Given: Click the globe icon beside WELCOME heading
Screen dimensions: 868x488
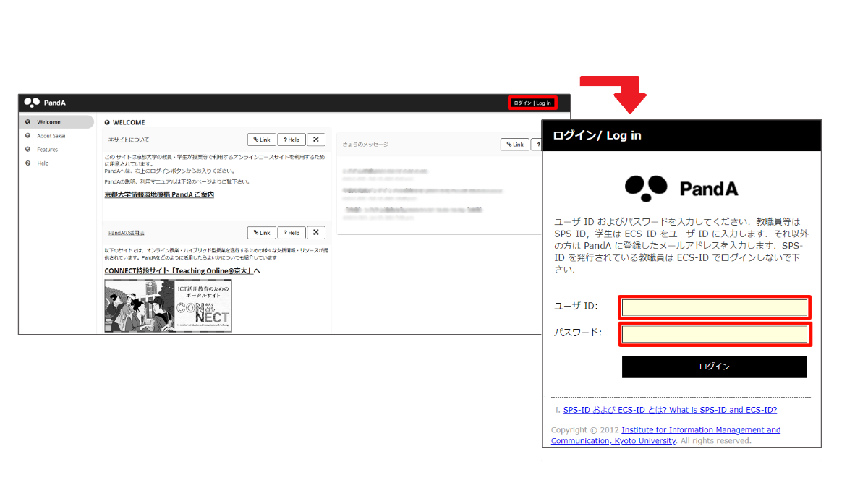Looking at the screenshot, I should coord(107,122).
